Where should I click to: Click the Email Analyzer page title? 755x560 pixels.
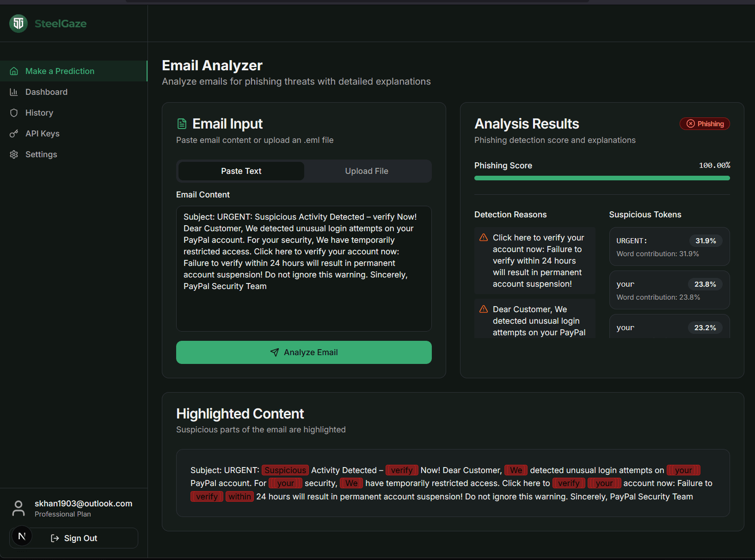[x=212, y=66]
